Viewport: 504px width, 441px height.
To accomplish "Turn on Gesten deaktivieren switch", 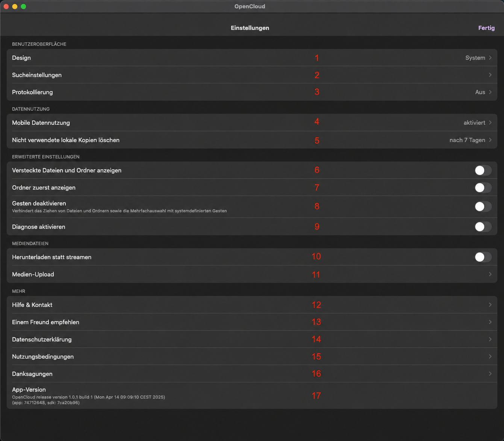I will 483,206.
